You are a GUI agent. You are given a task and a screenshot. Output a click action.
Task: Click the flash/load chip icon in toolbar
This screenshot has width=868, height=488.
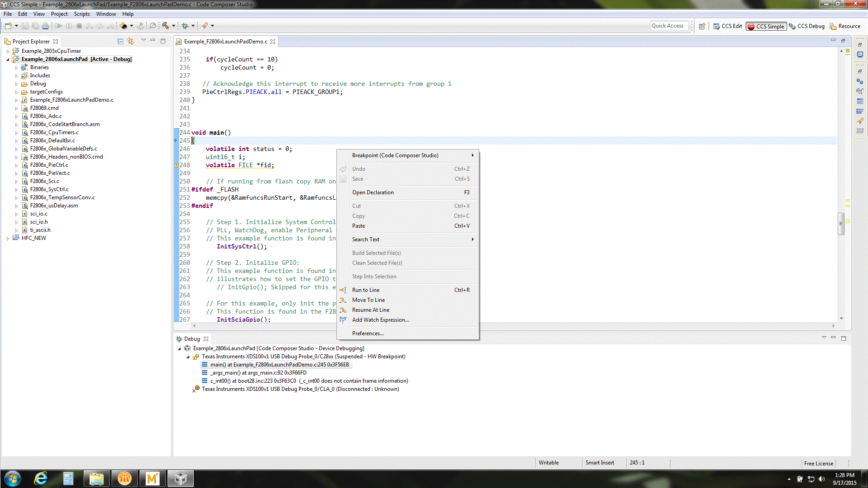123,26
